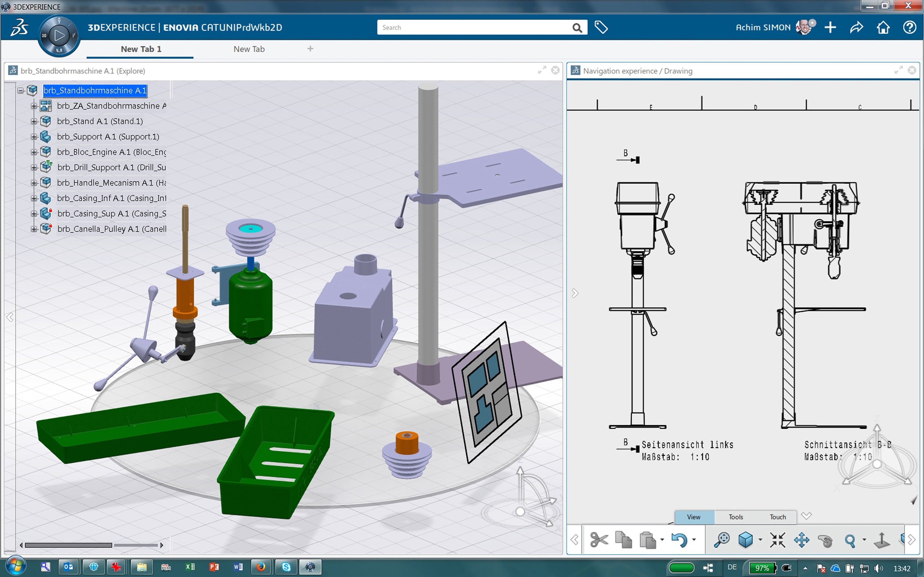The image size is (924, 577).
Task: Open Firefox from the taskbar
Action: (x=261, y=567)
